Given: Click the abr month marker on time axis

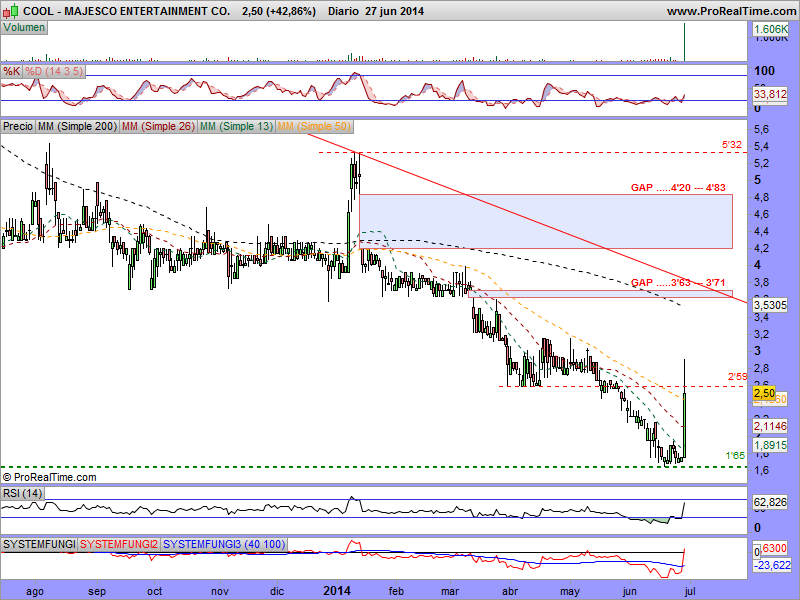Looking at the screenshot, I should (x=510, y=591).
